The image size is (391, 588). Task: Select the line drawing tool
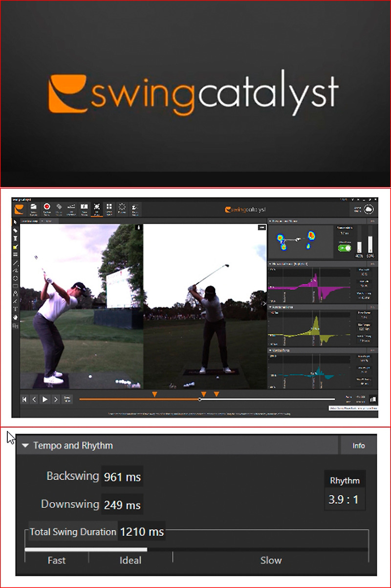click(14, 262)
